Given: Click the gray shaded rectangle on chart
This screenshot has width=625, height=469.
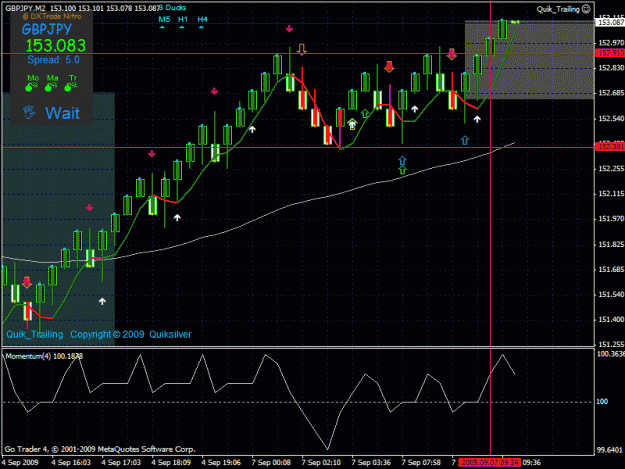Looking at the screenshot, I should click(529, 60).
